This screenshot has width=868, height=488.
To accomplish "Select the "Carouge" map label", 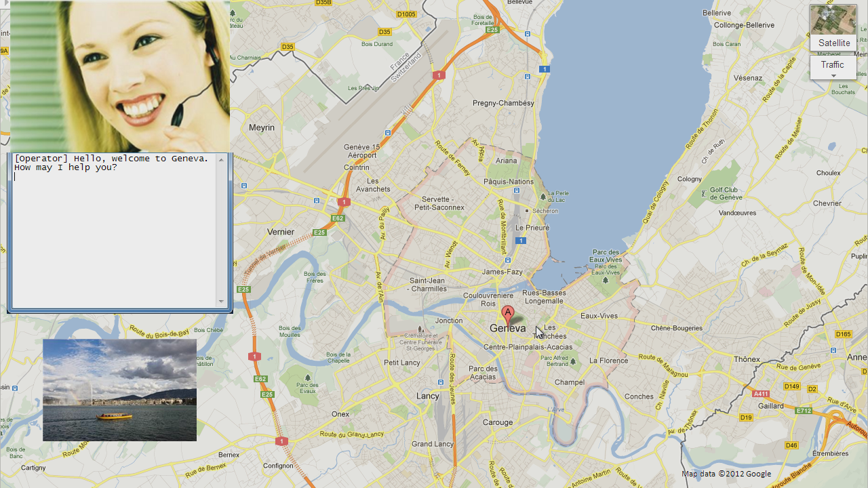I will click(498, 422).
